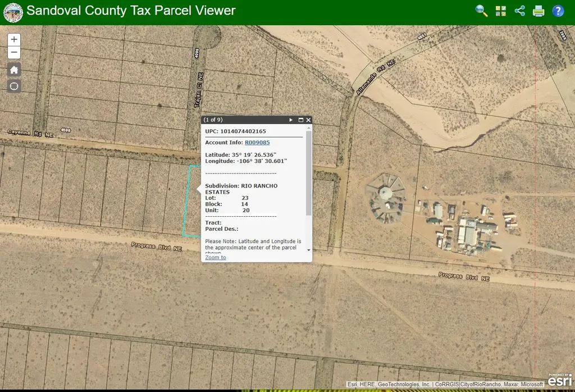
Task: Show next feature in popup
Action: [291, 120]
